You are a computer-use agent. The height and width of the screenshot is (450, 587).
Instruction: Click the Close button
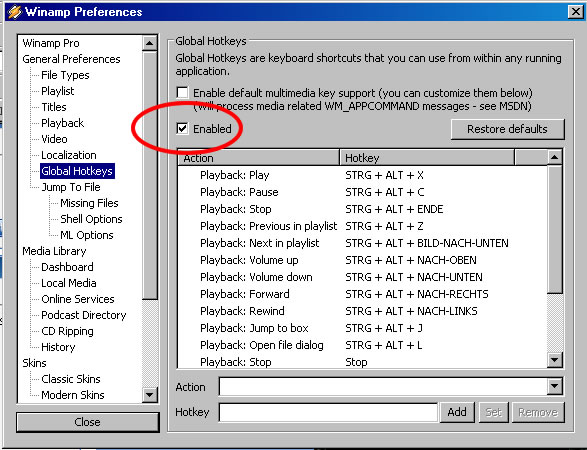pyautogui.click(x=88, y=422)
